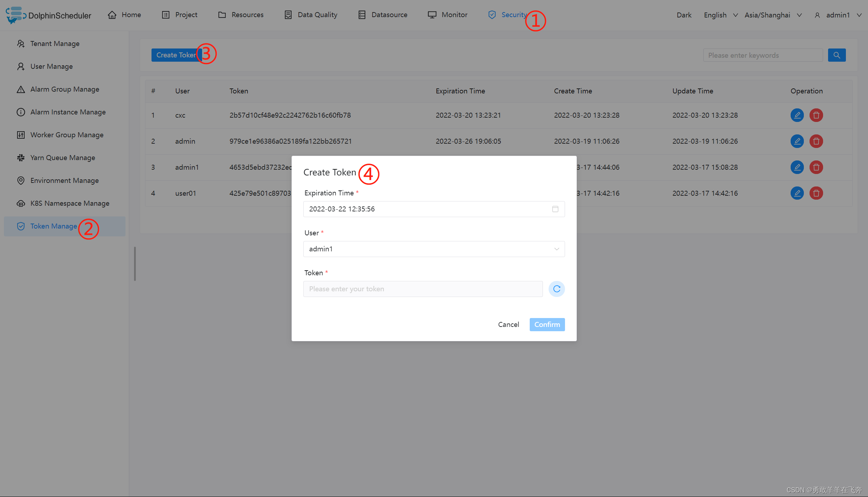
Task: Click the Dark mode toggle
Action: coord(684,15)
